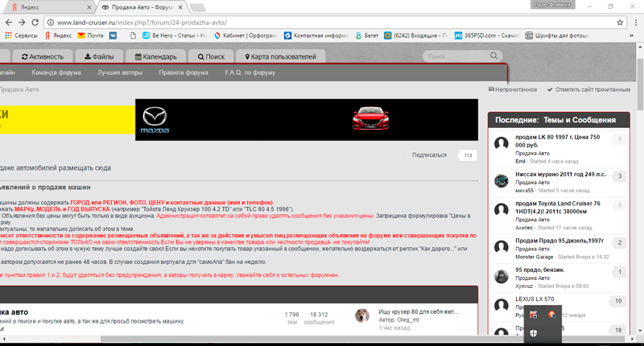Open the Windows Defender shield tray icon
The image size is (644, 346).
click(x=534, y=333)
